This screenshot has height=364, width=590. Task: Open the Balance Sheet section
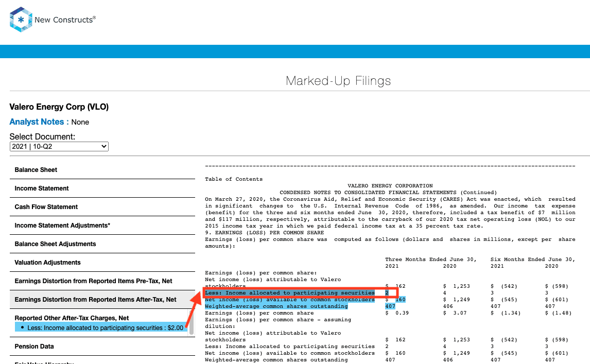point(102,170)
